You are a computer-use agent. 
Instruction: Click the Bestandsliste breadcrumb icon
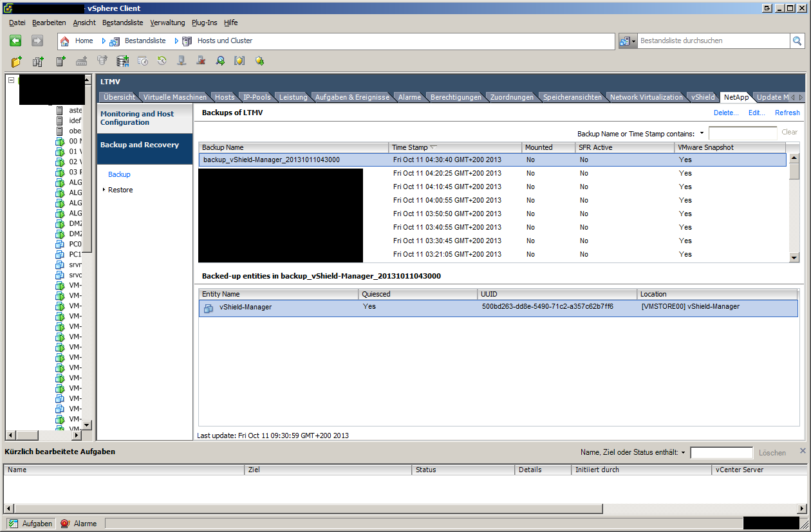pyautogui.click(x=115, y=41)
